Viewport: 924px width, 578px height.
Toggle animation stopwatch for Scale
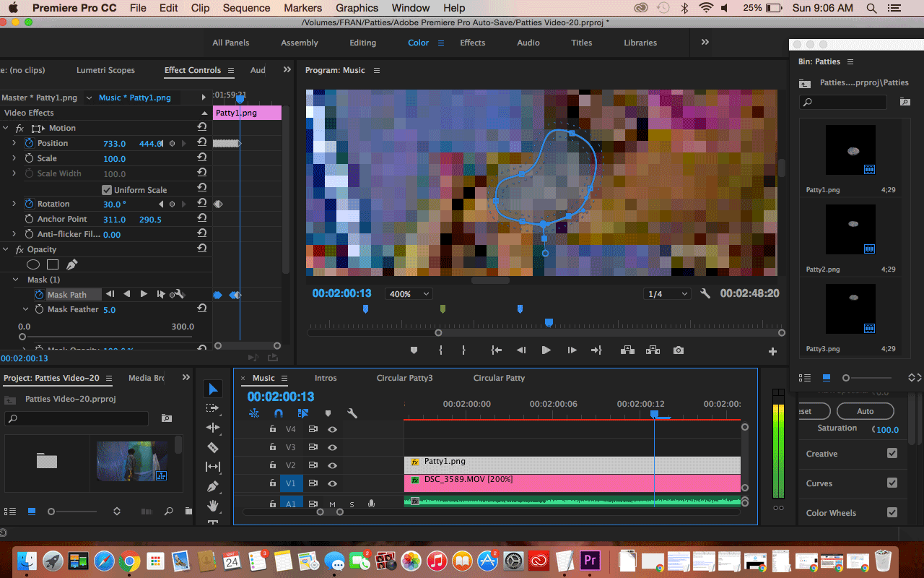(30, 158)
